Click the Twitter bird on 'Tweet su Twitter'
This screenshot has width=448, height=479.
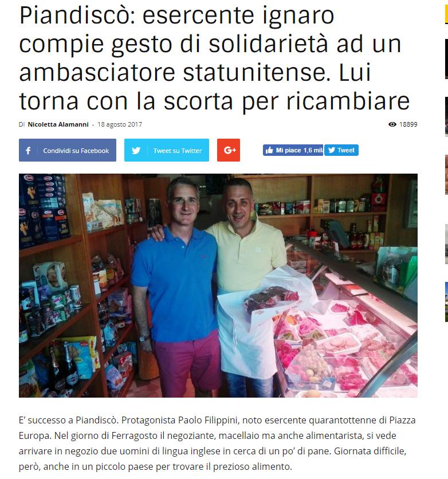tap(136, 150)
